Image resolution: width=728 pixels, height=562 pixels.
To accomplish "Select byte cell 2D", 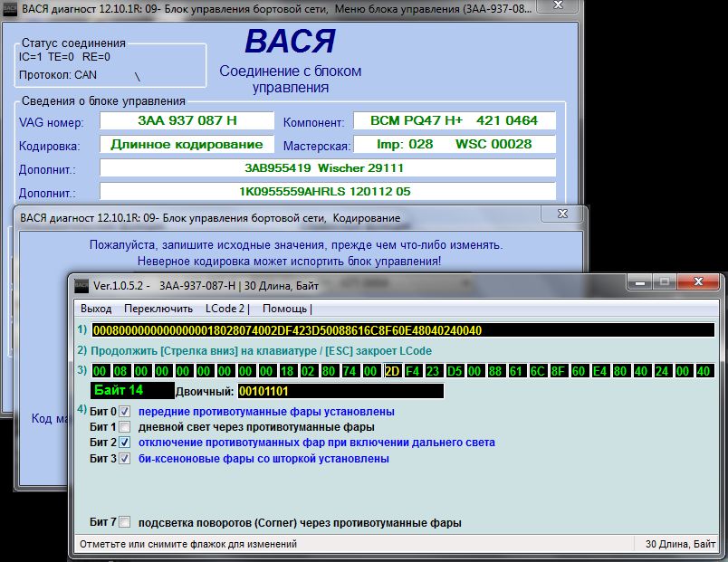I will (x=392, y=371).
